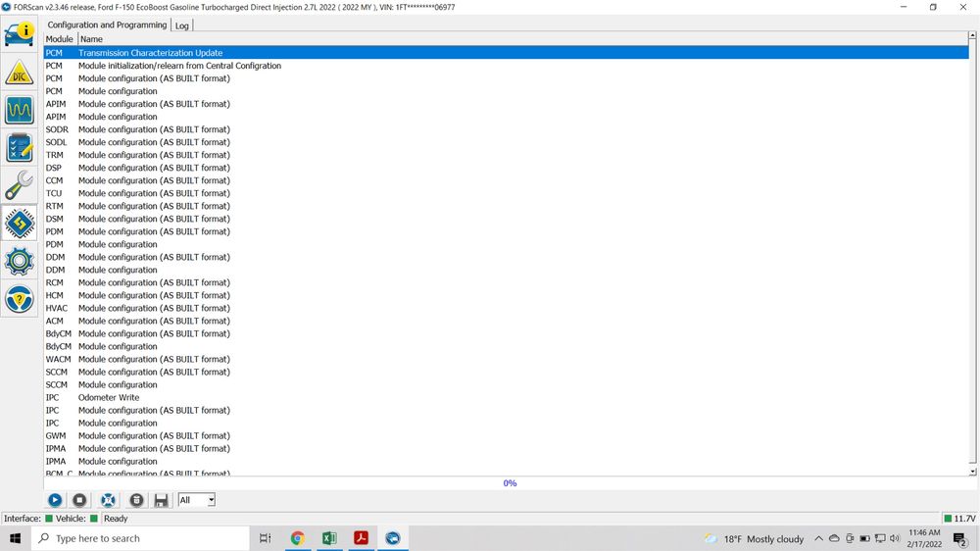
Task: Sort by the Module column header
Action: click(x=60, y=39)
